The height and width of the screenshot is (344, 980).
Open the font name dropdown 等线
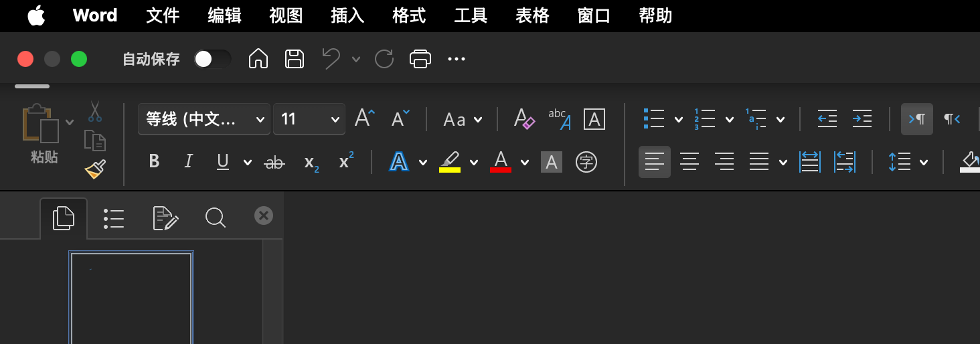point(204,119)
